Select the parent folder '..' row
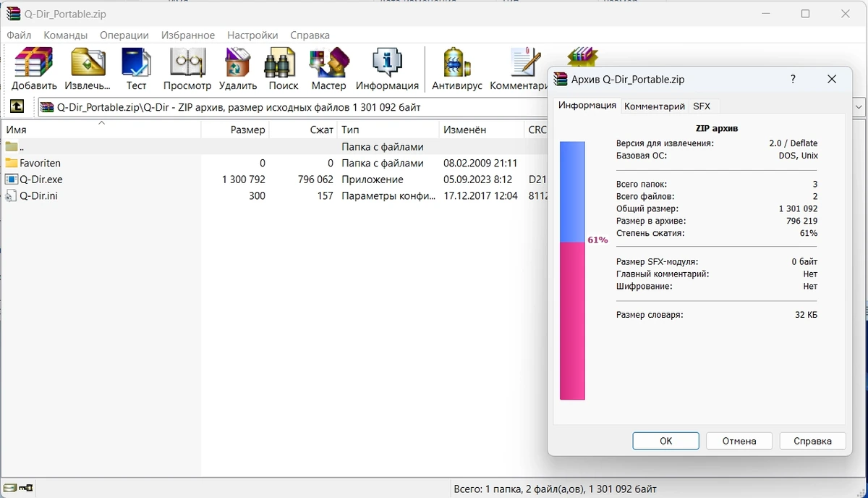 point(275,146)
